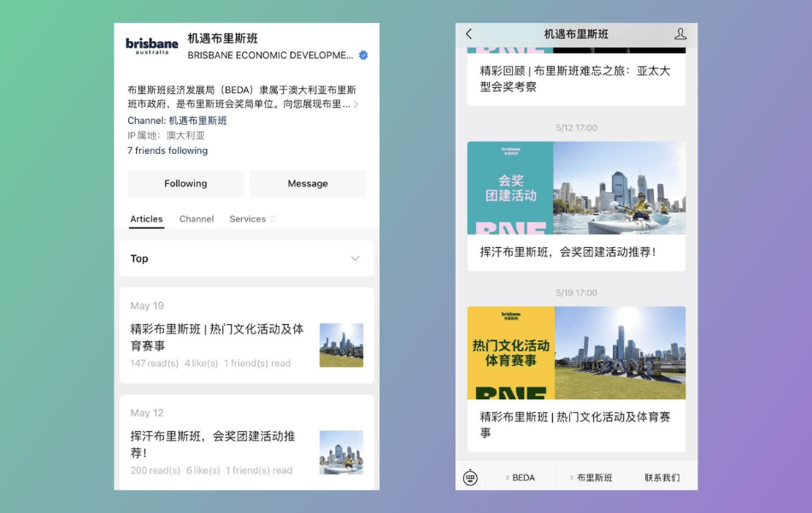This screenshot has width=812, height=513.
Task: Switch to the Channel tab
Action: 197,219
